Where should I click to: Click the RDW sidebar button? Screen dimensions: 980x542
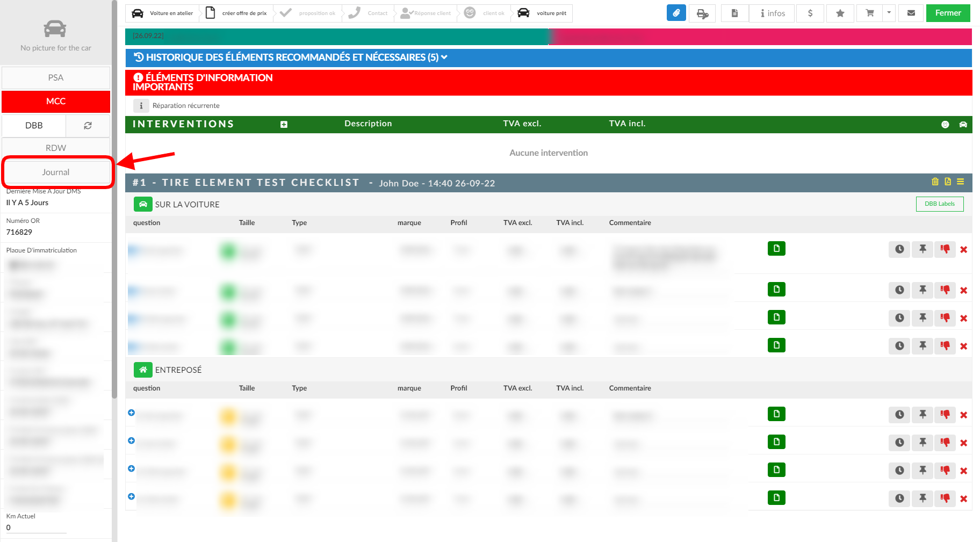[x=56, y=148]
